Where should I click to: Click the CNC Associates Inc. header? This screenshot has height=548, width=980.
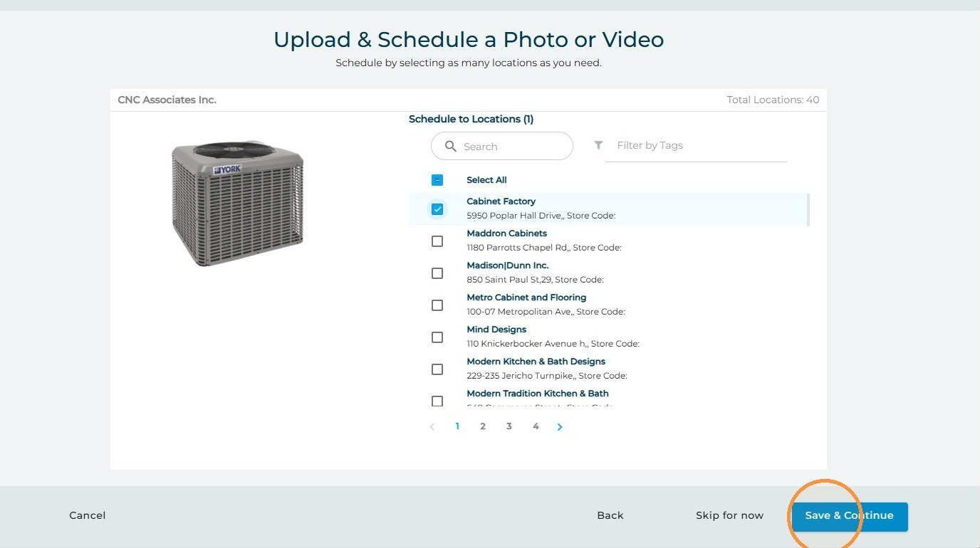coord(167,100)
